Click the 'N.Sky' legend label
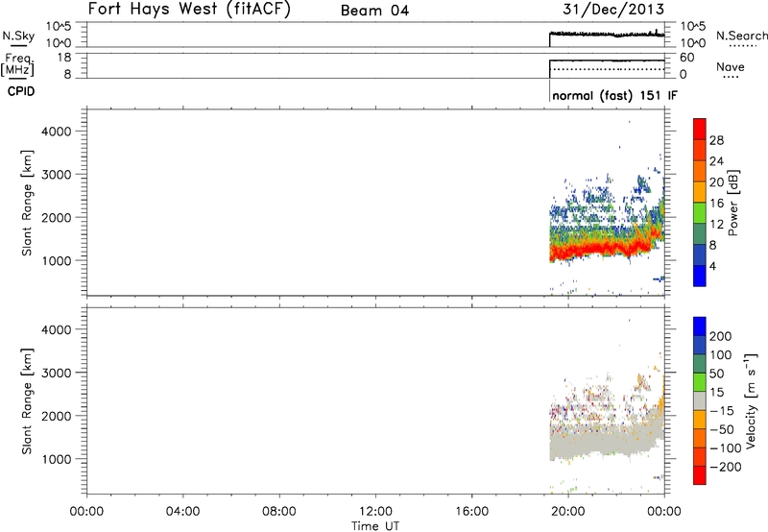This screenshot has height=532, width=768. [18, 36]
